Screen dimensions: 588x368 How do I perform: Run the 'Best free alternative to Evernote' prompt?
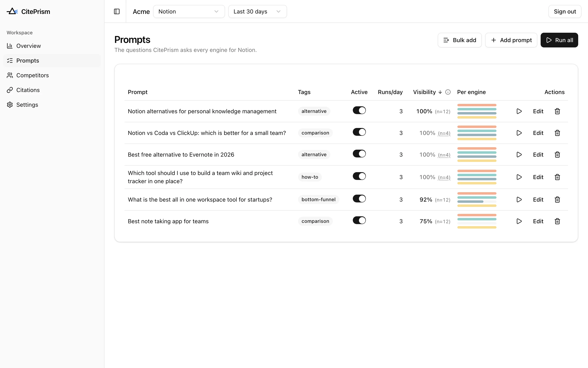coord(519,155)
